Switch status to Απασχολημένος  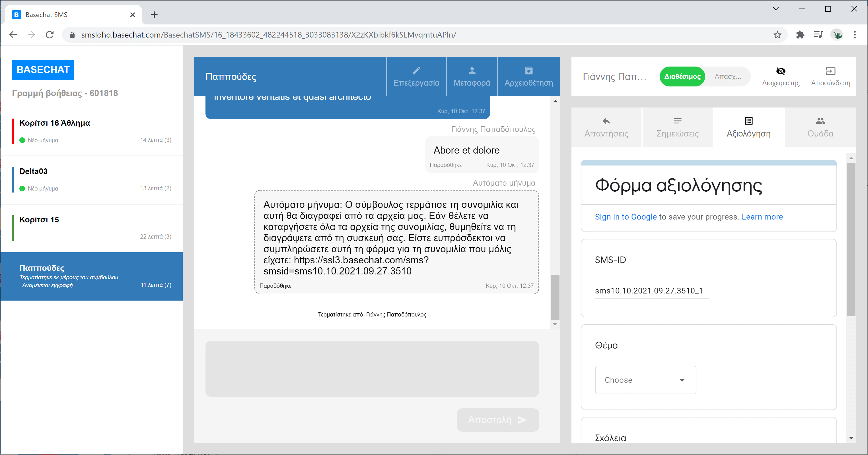[727, 76]
